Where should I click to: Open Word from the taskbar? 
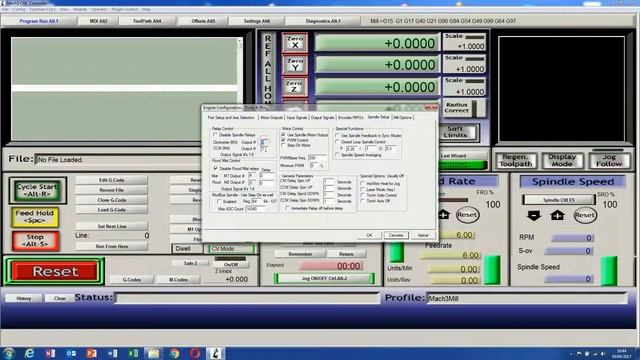[x=113, y=353]
